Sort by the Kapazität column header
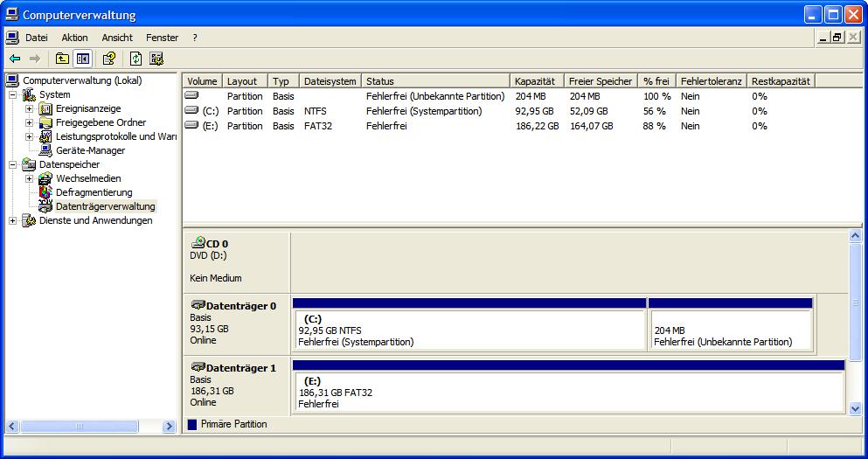868x459 pixels. tap(537, 80)
